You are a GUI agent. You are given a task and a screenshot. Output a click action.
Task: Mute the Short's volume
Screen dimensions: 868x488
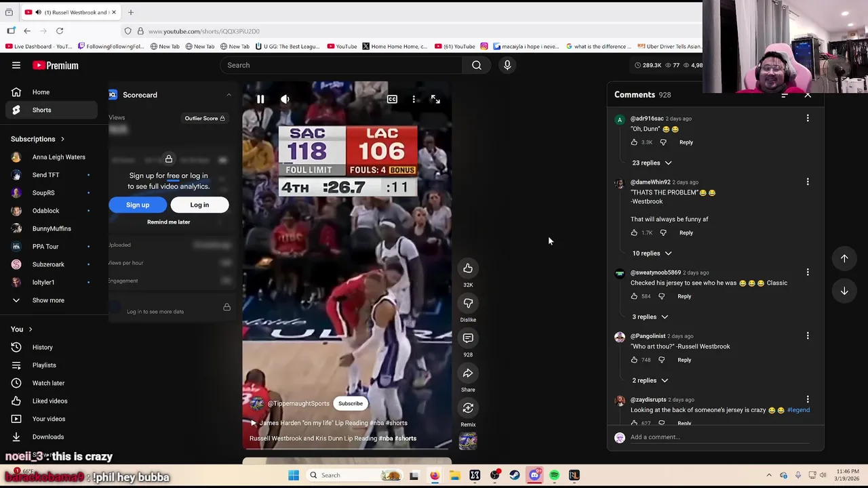coord(285,99)
